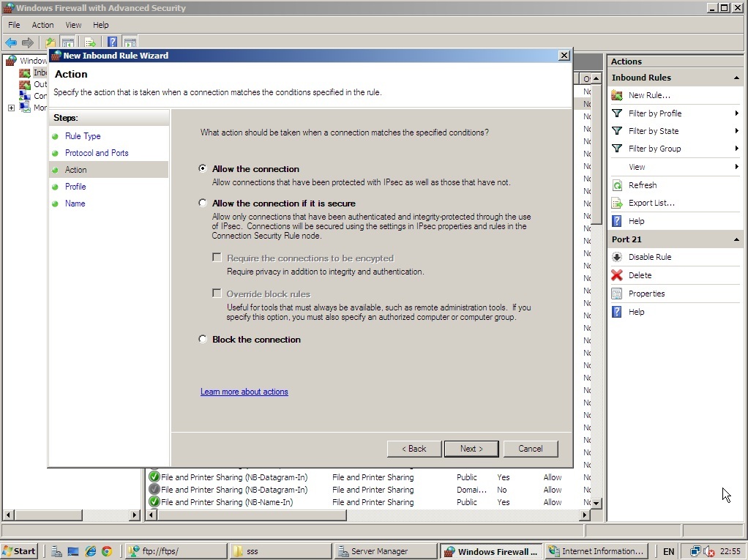The height and width of the screenshot is (560, 748).
Task: Expand the Monitoring tree node plus sign
Action: tap(12, 108)
